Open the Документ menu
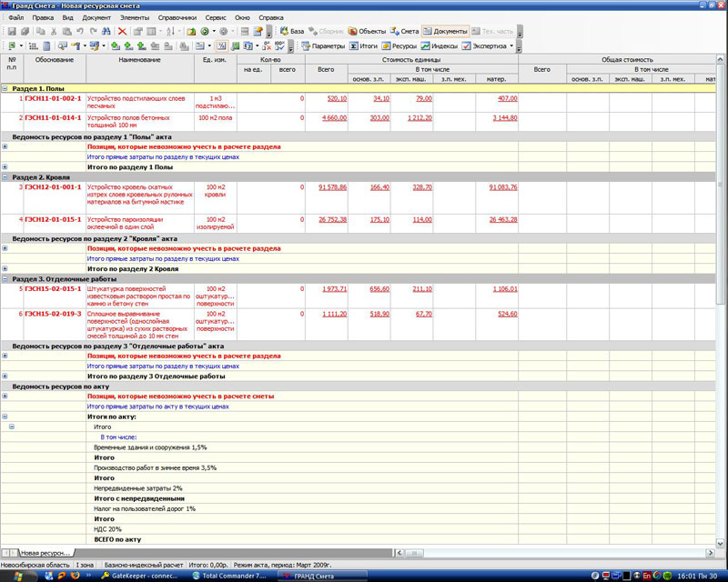This screenshot has width=728, height=582. [96, 17]
